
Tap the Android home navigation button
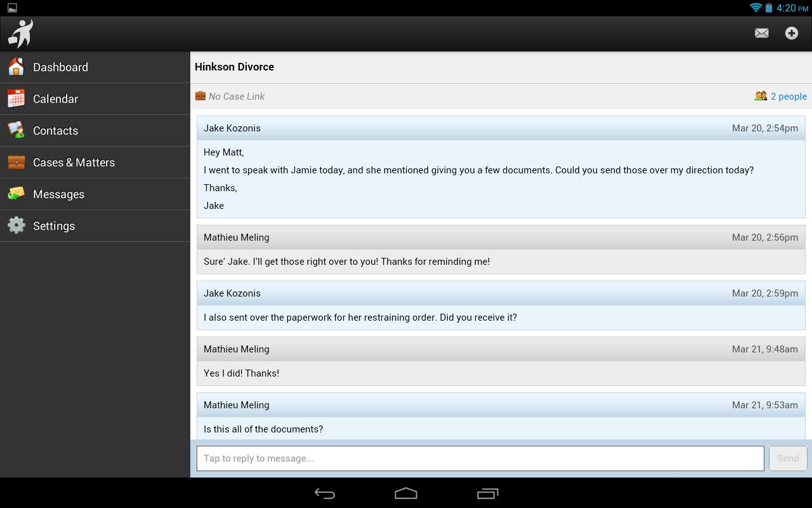406,493
